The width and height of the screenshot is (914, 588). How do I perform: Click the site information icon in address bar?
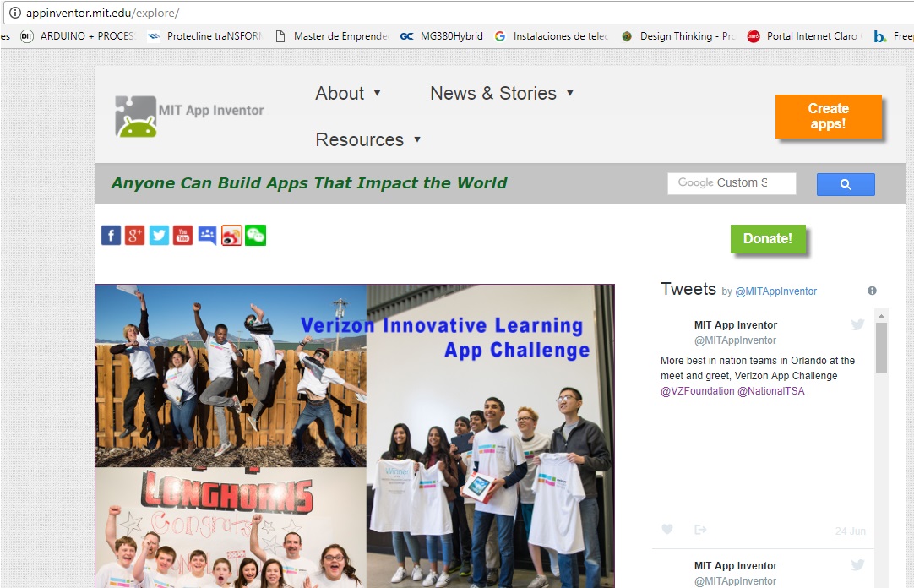[x=14, y=13]
